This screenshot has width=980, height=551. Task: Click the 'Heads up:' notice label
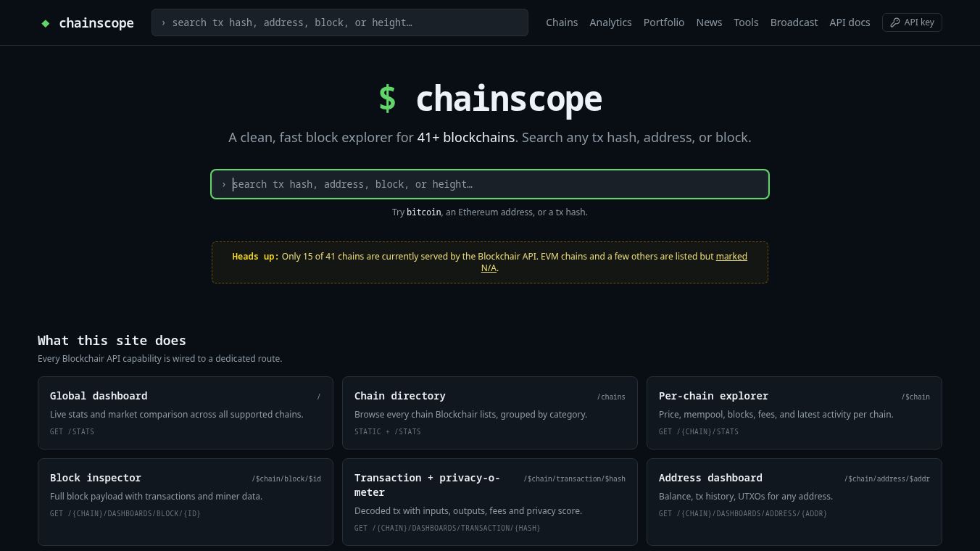click(x=255, y=257)
